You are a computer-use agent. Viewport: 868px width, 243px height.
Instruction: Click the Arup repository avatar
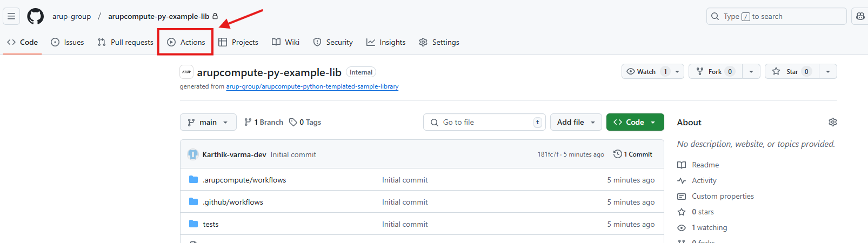[186, 72]
